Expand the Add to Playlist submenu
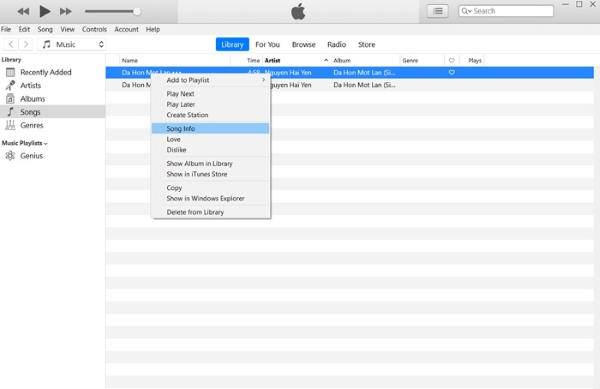Screen dimensions: 600x389 (210, 80)
